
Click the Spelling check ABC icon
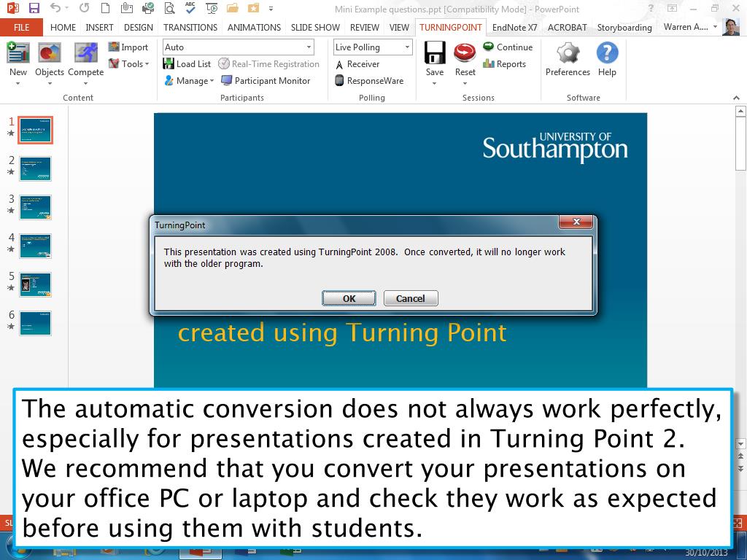[x=190, y=8]
